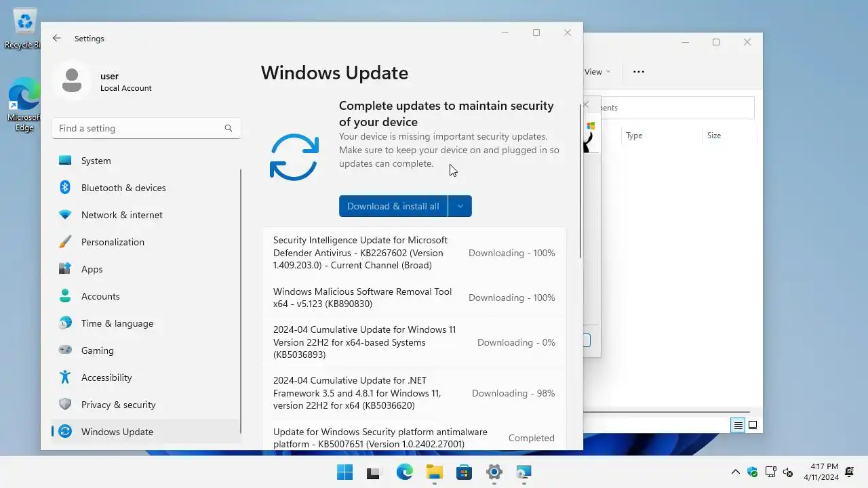
Task: Click the notification bell icon in tray
Action: pyautogui.click(x=850, y=472)
